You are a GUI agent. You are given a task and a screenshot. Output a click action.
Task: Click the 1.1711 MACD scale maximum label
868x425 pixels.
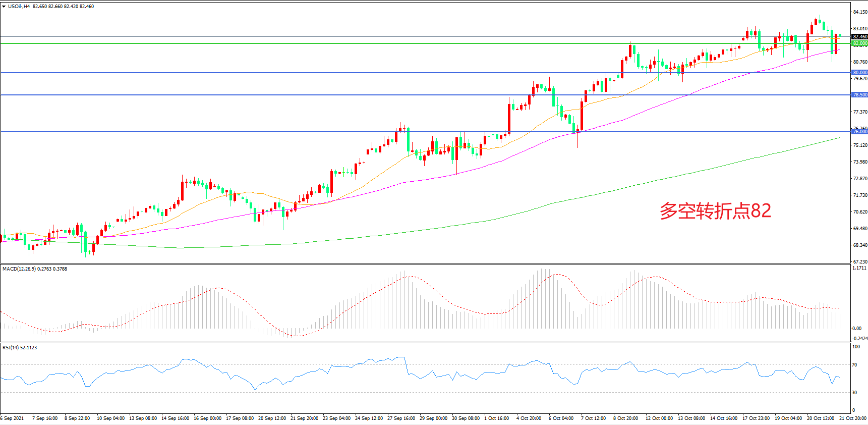(859, 268)
